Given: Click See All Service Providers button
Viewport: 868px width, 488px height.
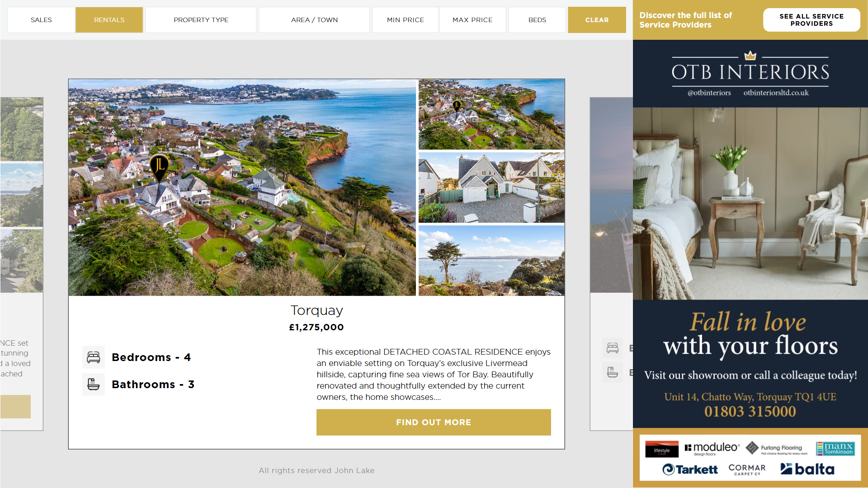Looking at the screenshot, I should click(811, 20).
